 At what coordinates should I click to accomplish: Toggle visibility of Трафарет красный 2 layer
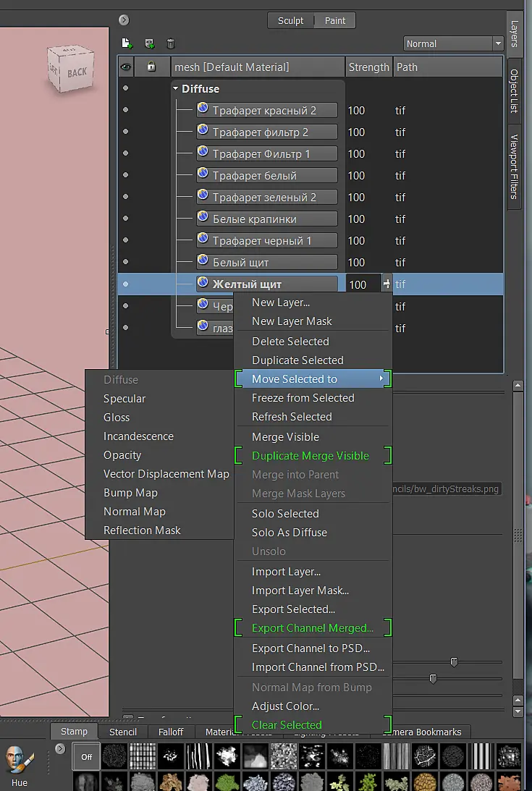click(x=126, y=110)
